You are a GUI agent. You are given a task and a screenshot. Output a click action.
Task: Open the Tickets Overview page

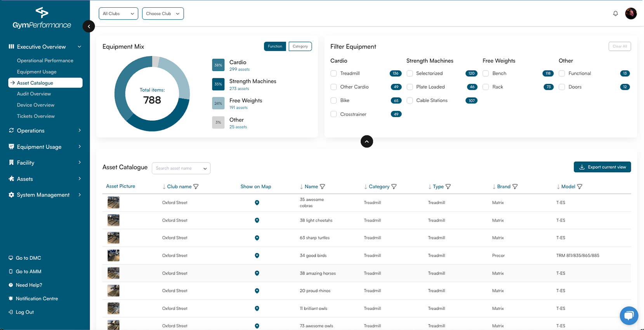36,116
